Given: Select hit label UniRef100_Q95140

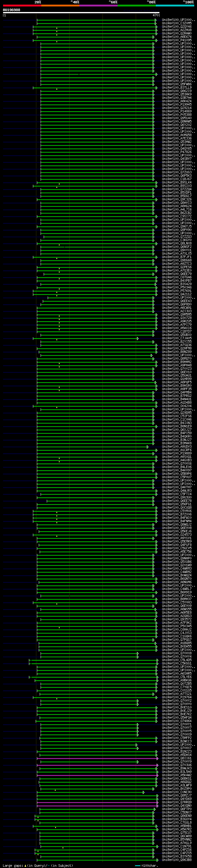Looking at the screenshot, I should click(177, 118).
